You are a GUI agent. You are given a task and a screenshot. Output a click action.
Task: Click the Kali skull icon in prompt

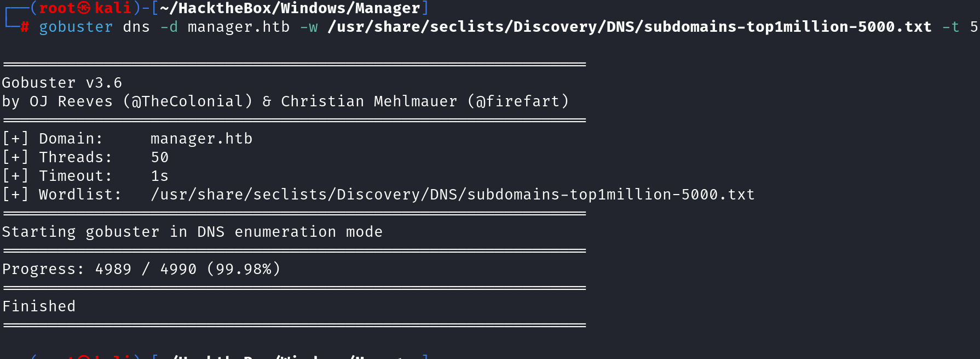(84, 8)
